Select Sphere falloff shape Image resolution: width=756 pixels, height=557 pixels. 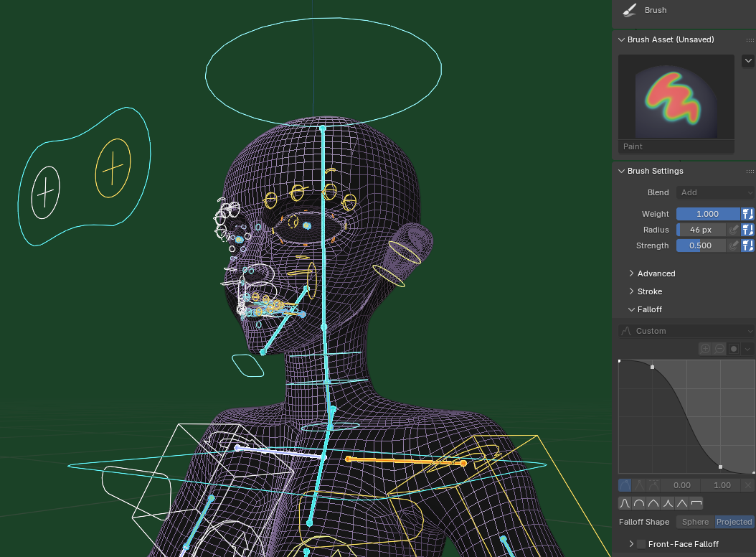tap(695, 522)
